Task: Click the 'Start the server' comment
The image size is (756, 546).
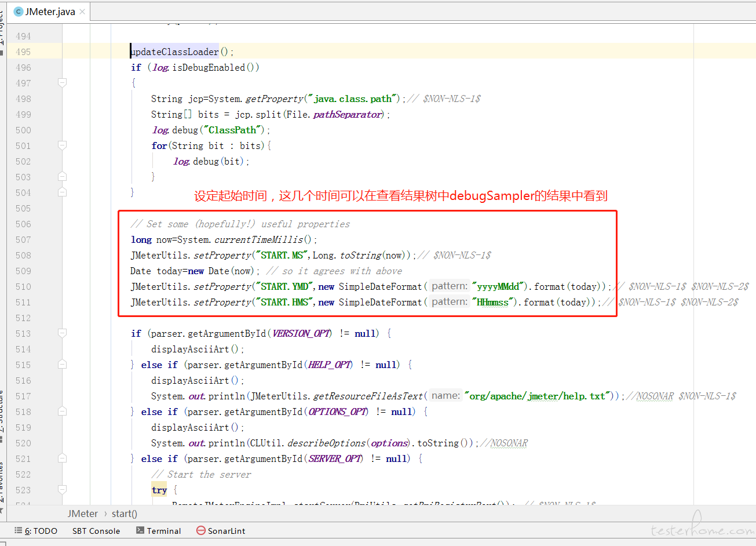Action: click(x=201, y=474)
